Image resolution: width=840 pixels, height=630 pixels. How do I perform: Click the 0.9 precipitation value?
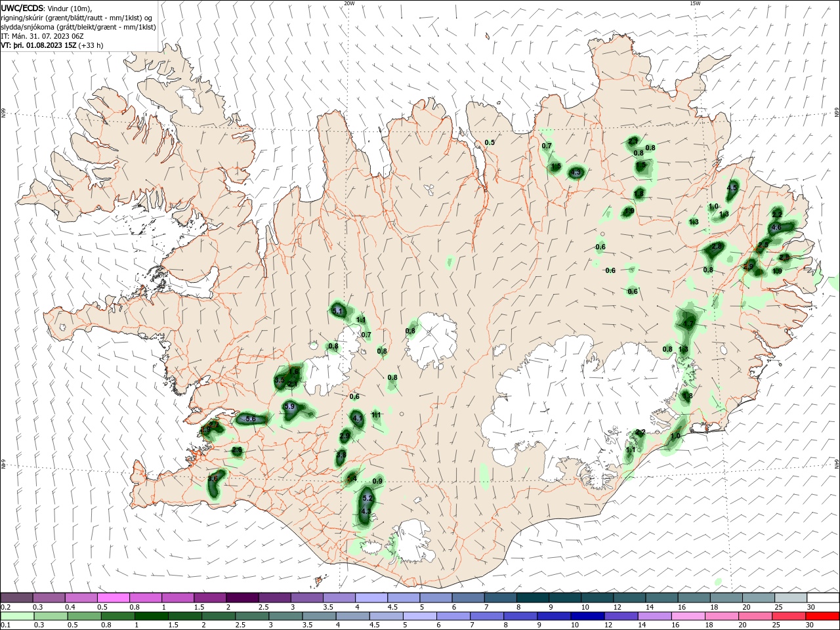[x=377, y=482]
